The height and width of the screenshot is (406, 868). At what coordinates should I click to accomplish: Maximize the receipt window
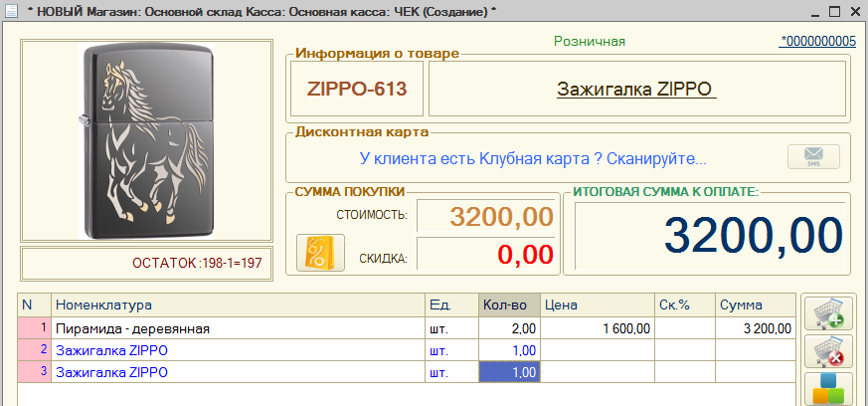click(x=834, y=11)
